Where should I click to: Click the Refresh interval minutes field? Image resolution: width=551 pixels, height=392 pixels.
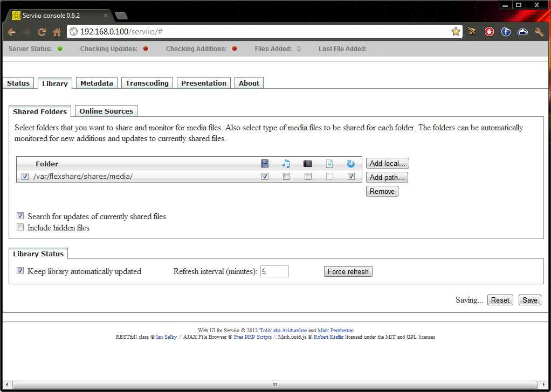(274, 271)
